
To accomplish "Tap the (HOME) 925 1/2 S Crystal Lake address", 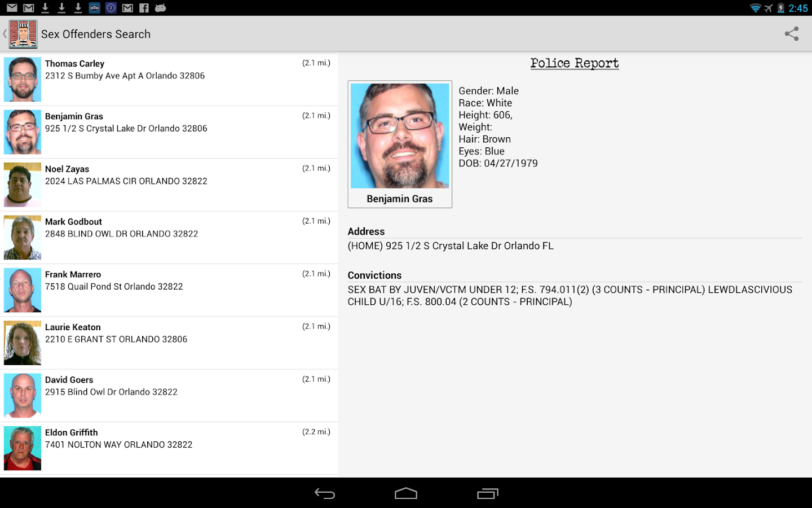I will click(451, 246).
